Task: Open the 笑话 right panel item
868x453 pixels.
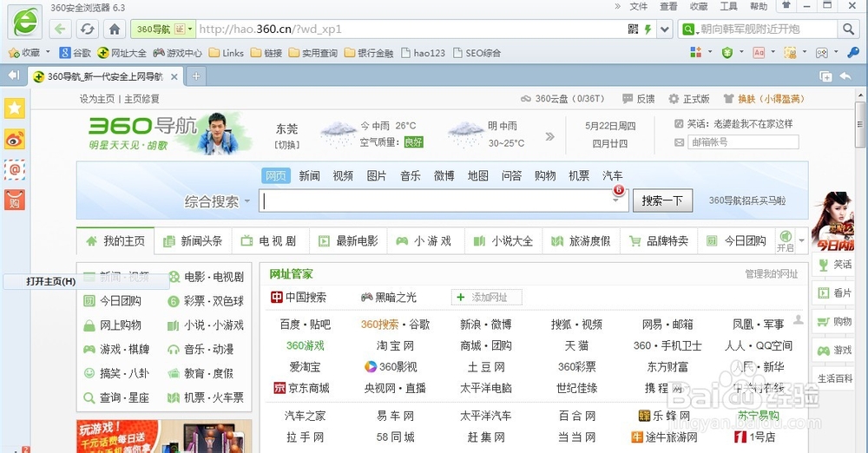Action: pyautogui.click(x=835, y=265)
